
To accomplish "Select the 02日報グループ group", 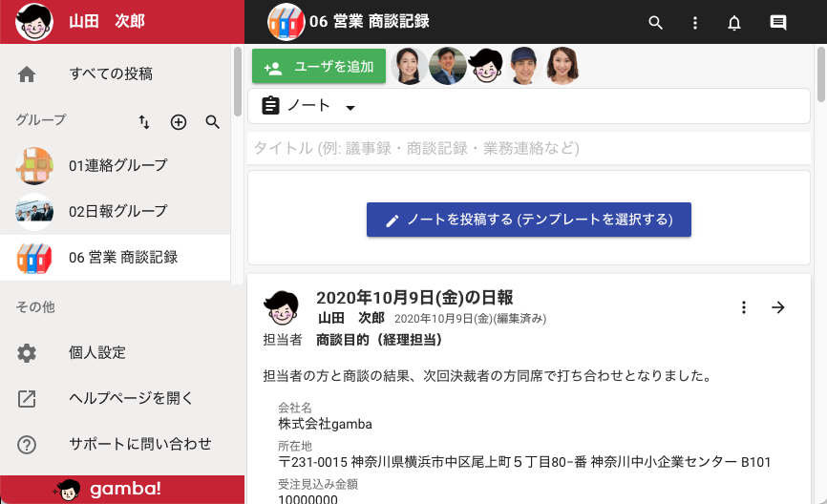I will coord(115,211).
